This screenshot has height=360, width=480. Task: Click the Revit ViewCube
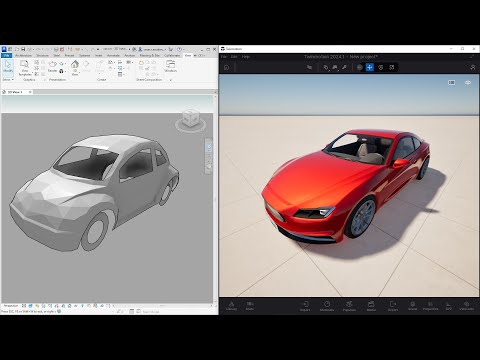191,118
